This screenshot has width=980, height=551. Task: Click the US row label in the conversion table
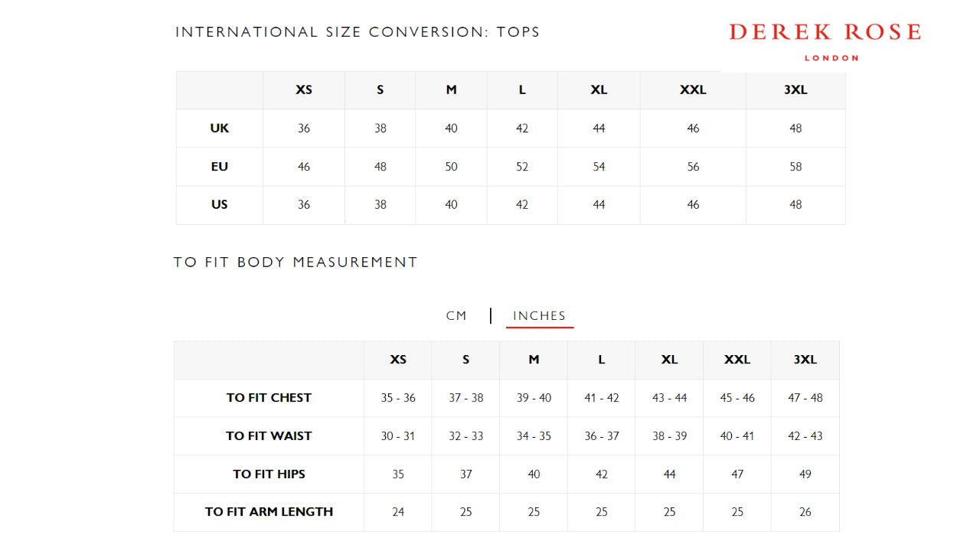pyautogui.click(x=220, y=204)
